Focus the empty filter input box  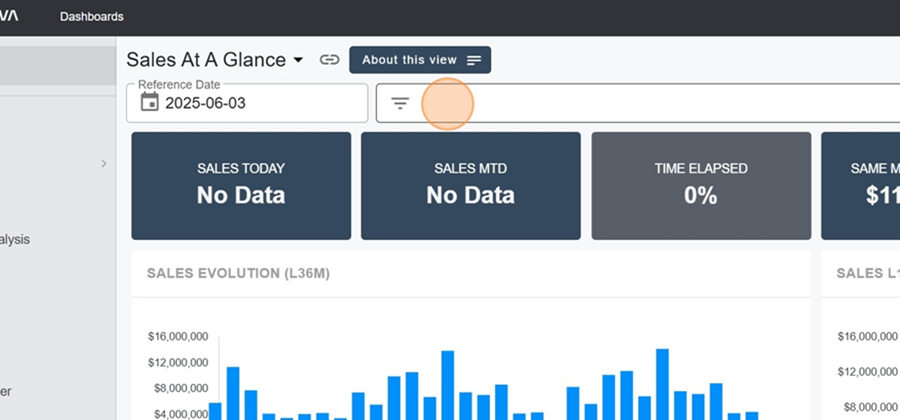(x=638, y=103)
